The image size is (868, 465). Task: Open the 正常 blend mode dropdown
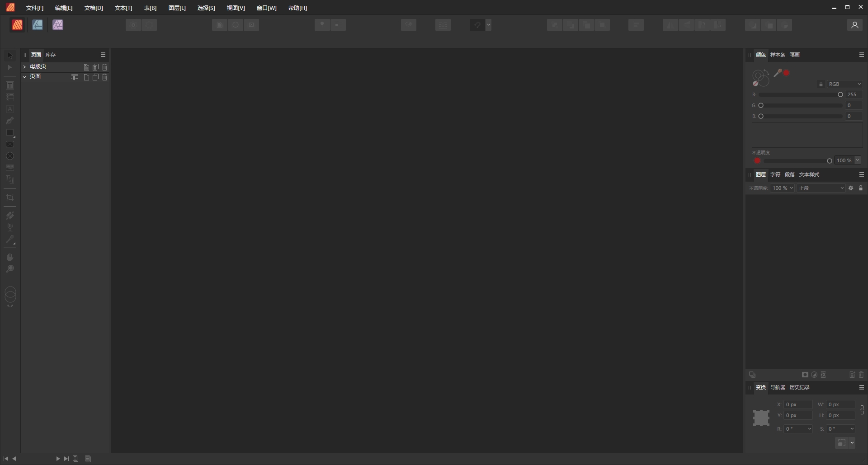pos(821,188)
